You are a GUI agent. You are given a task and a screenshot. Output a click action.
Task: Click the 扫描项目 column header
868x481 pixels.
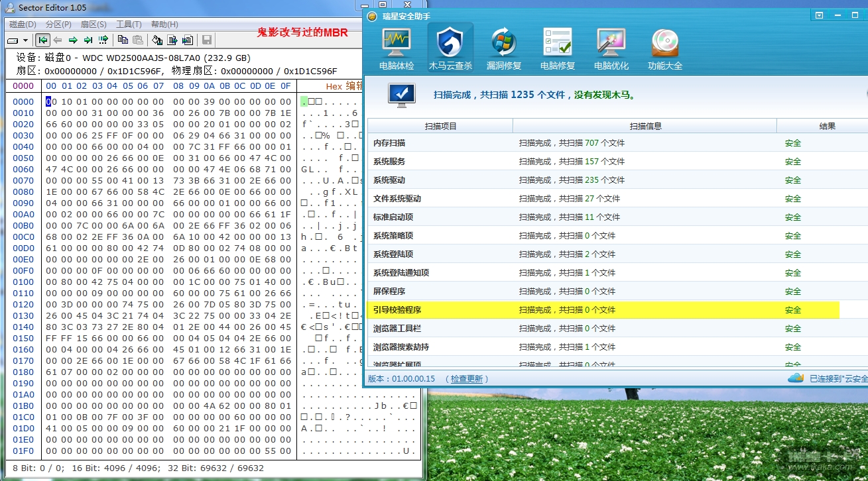click(440, 126)
